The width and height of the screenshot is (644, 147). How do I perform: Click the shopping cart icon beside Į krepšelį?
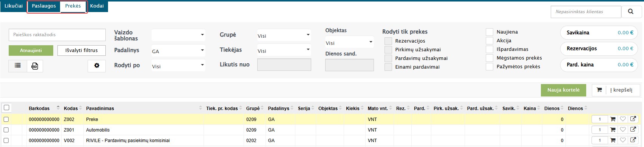click(x=599, y=90)
